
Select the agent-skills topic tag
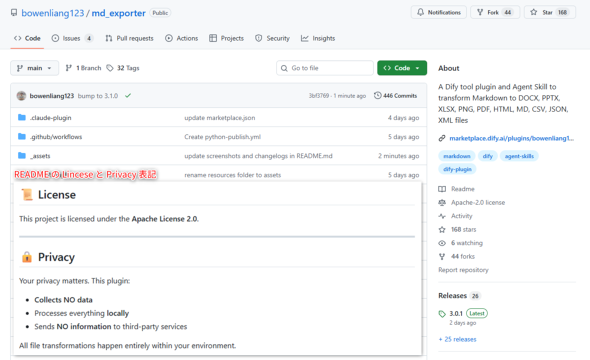tap(519, 156)
